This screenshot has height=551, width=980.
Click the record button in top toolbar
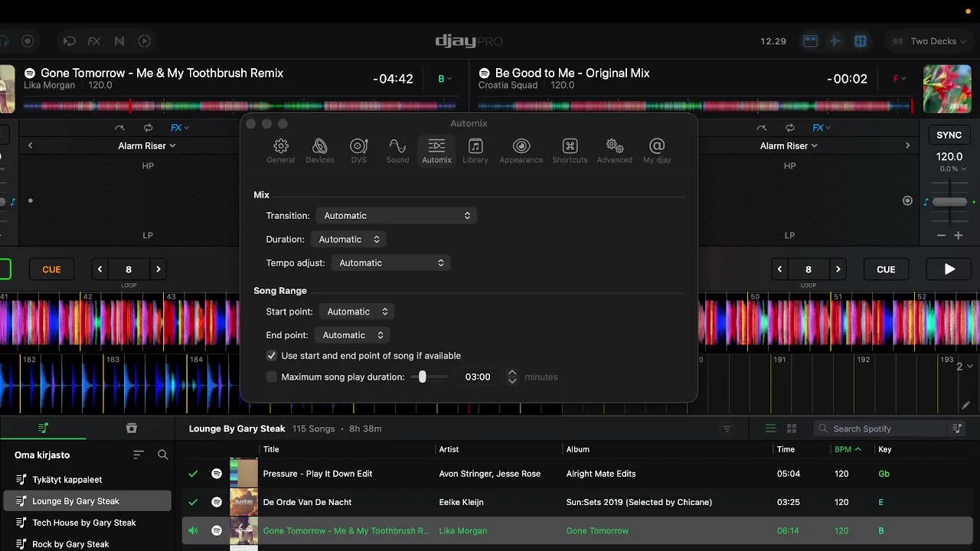[x=28, y=41]
